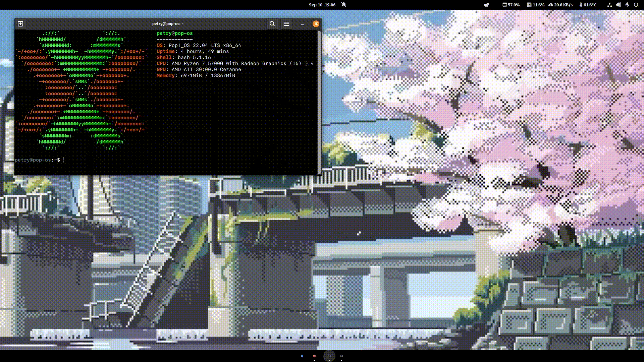The width and height of the screenshot is (644, 362).
Task: Open the terminal hamburger menu
Action: point(286,24)
